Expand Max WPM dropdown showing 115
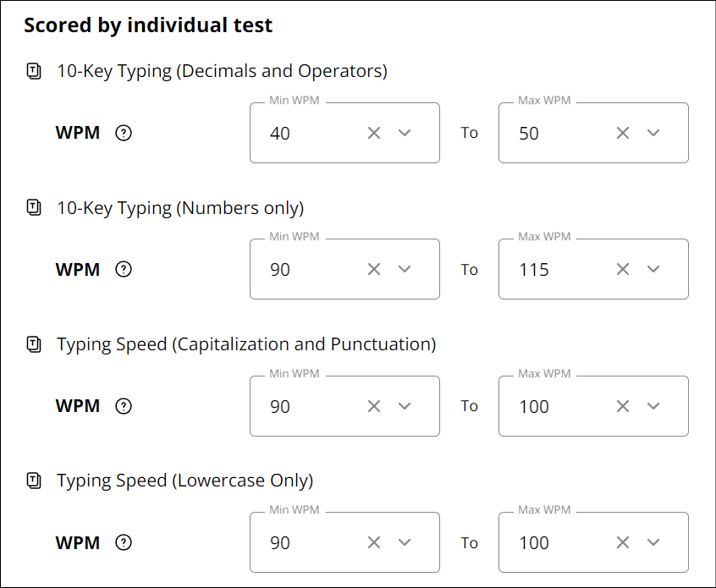716x588 pixels. pyautogui.click(x=653, y=270)
